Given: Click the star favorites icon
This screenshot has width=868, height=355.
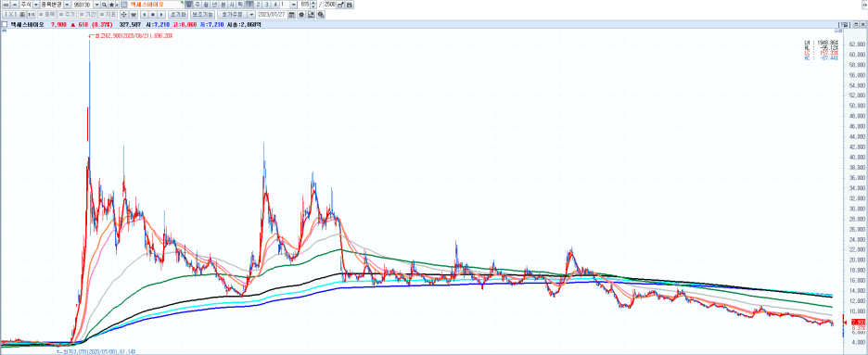Looking at the screenshot, I should point(111,5).
